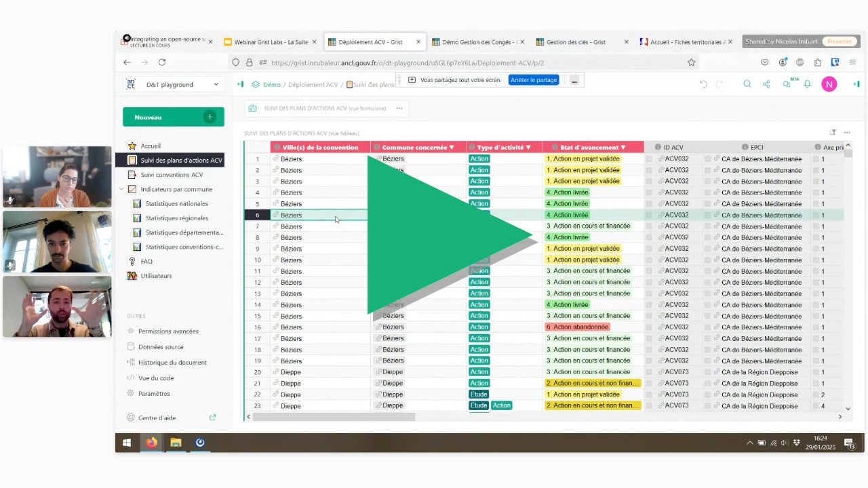Viewport: 868px width, 488px height.
Task: Click the Nouveau button
Action: coord(174,117)
